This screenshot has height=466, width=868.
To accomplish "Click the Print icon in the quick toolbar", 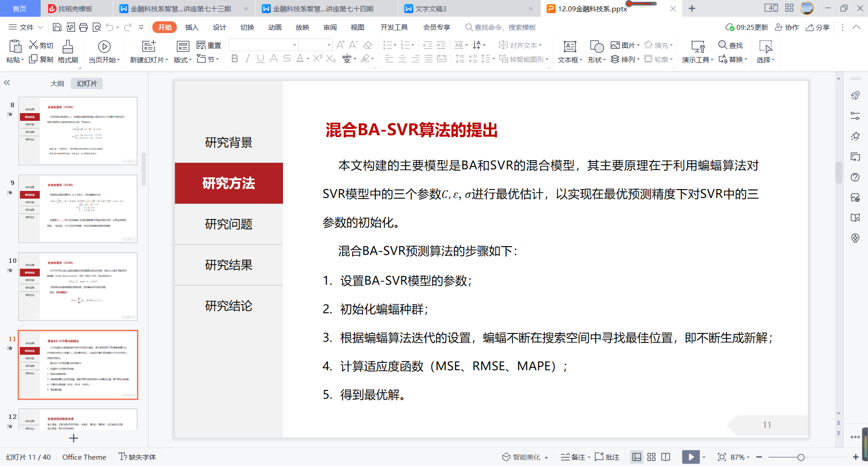I will [x=83, y=28].
